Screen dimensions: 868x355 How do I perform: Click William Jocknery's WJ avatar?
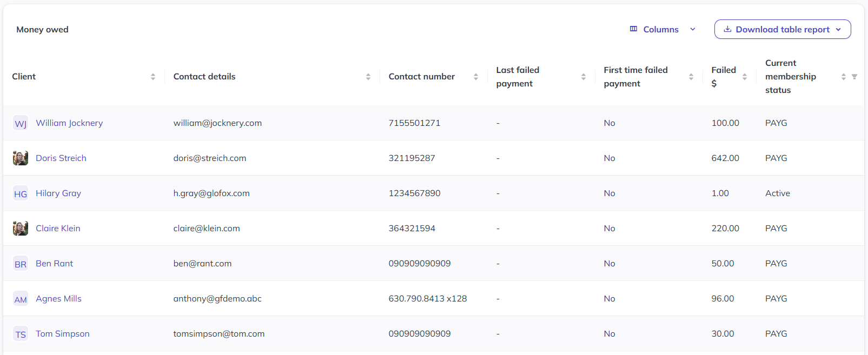point(21,123)
